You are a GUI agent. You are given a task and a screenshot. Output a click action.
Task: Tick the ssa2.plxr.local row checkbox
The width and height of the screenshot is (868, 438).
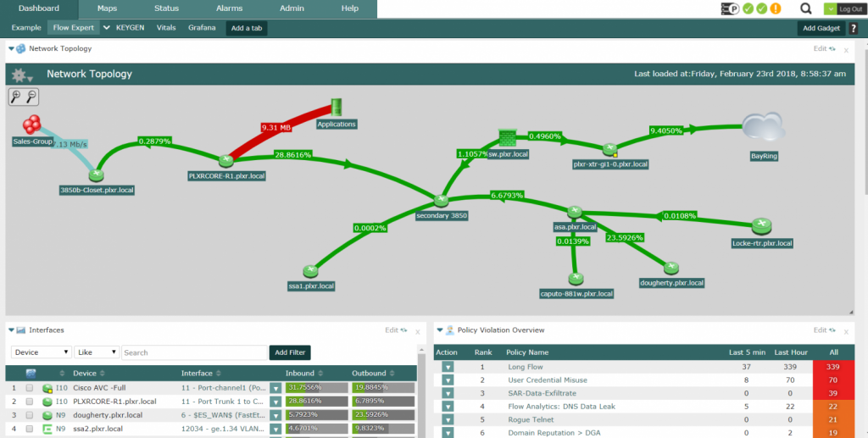(30, 429)
